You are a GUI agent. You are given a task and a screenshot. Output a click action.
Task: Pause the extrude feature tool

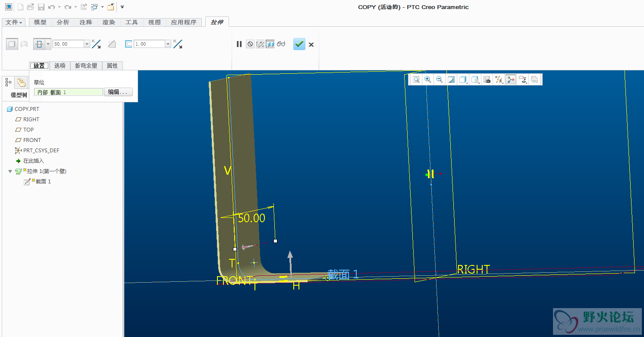(x=239, y=44)
